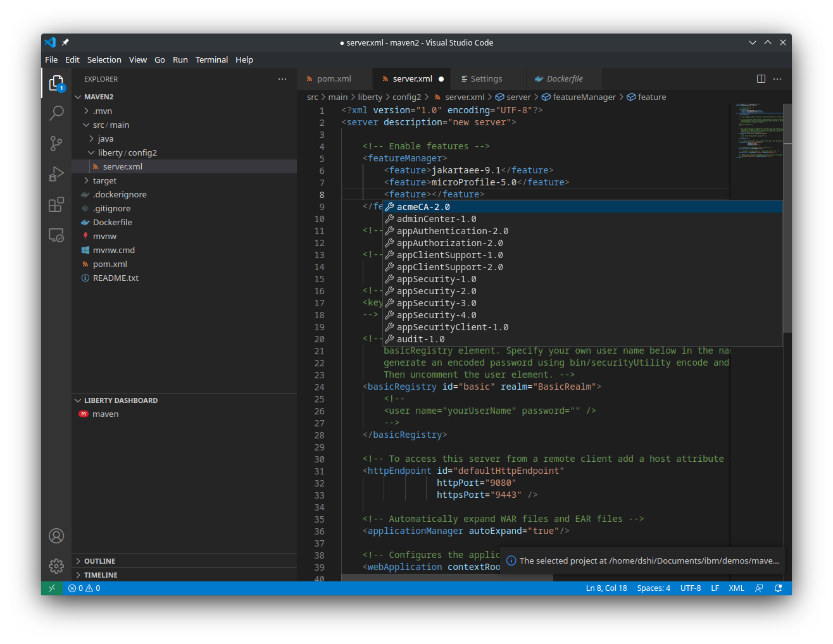Open the Selection menu
Viewport: 833px width, 644px height.
point(104,59)
